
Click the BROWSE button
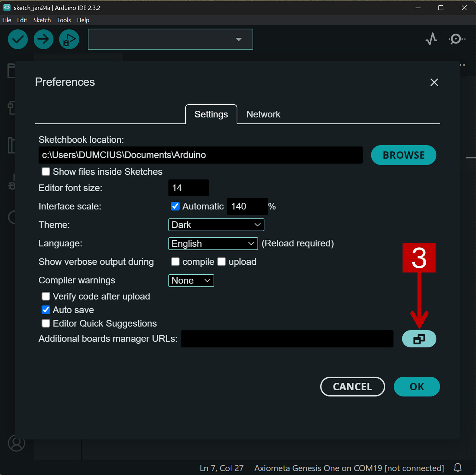coord(403,155)
